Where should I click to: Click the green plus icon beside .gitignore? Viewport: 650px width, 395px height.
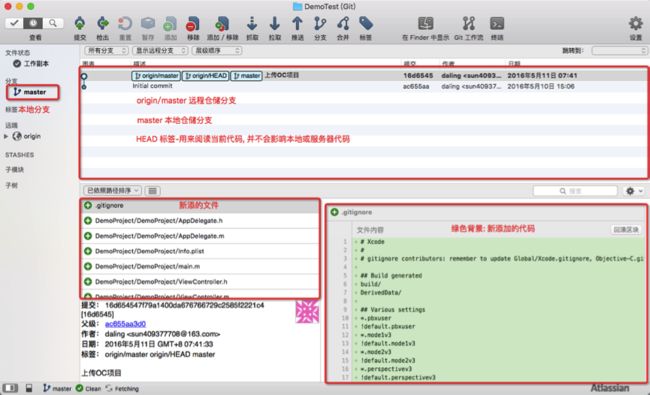(x=88, y=205)
